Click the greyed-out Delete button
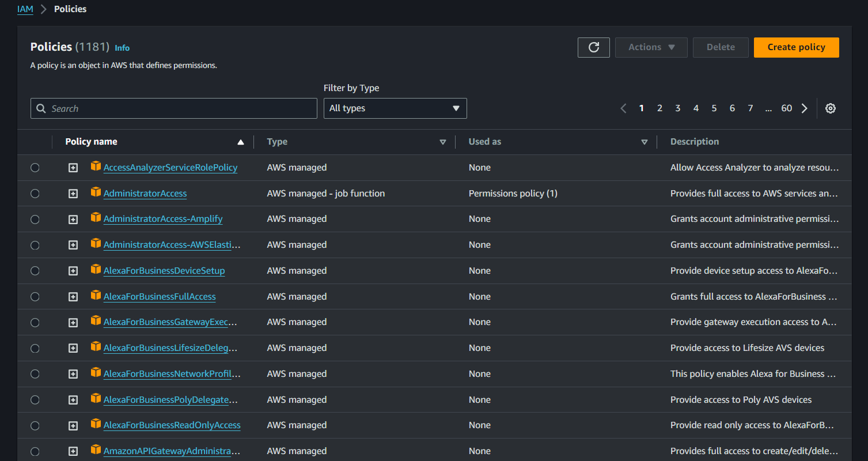The width and height of the screenshot is (868, 461). 721,47
